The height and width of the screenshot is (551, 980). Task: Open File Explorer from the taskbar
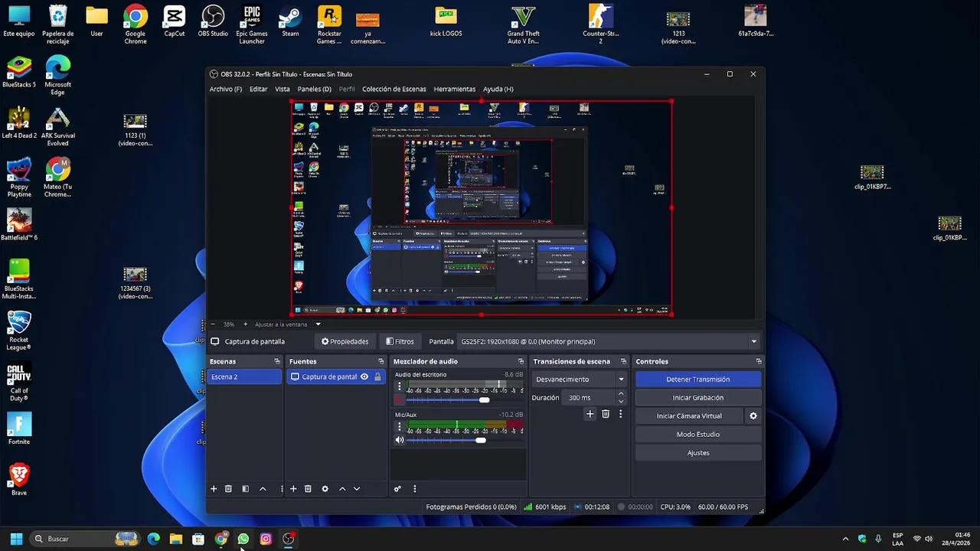176,539
